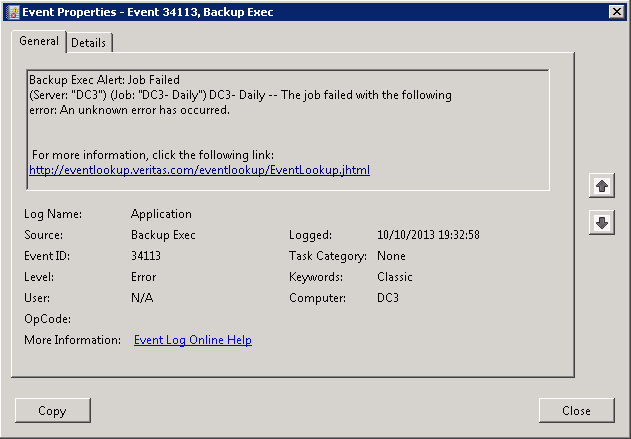Click the 'Source:' label
This screenshot has width=631, height=439.
pos(43,235)
